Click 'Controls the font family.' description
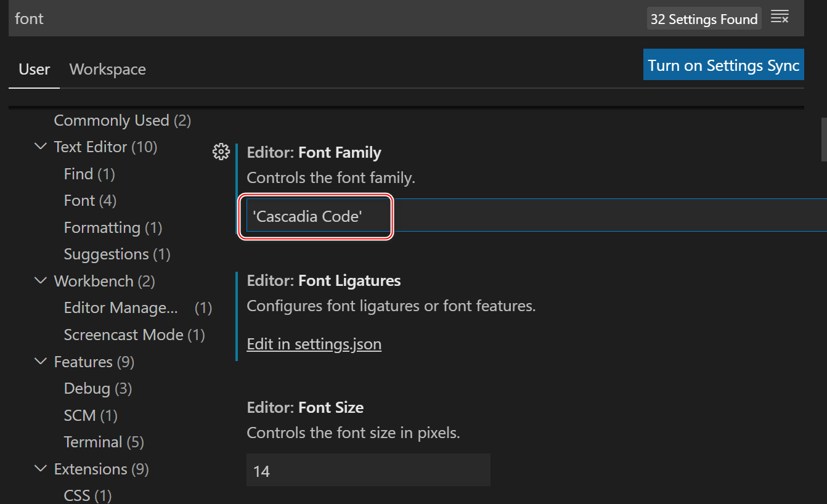The width and height of the screenshot is (827, 504). (332, 178)
